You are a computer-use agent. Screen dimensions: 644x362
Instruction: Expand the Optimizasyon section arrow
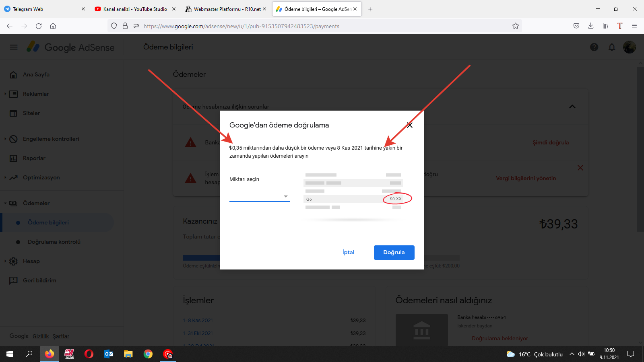click(5, 178)
